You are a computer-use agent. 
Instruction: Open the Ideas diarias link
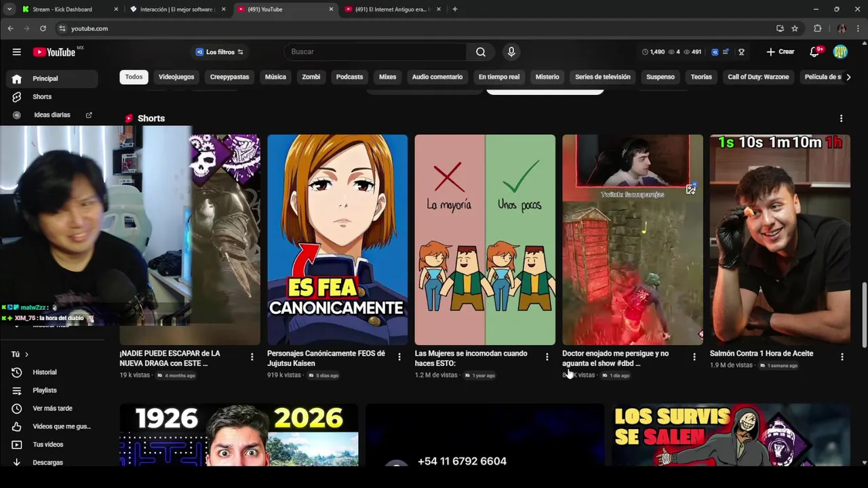click(x=52, y=115)
